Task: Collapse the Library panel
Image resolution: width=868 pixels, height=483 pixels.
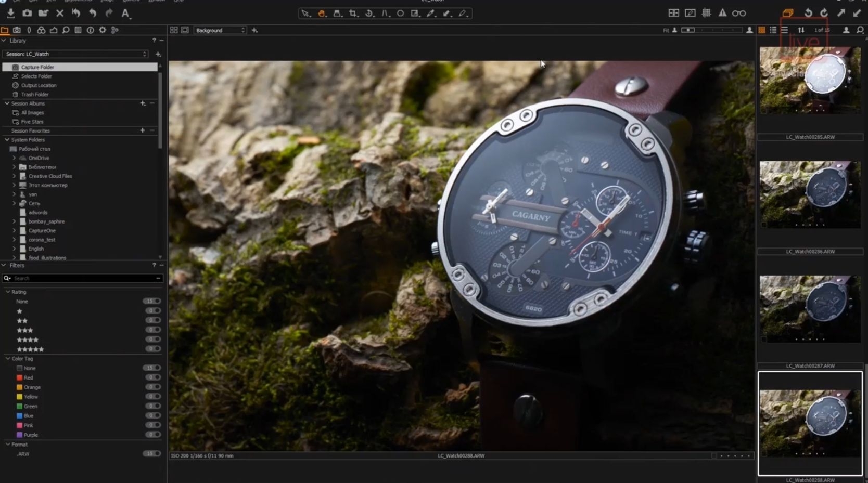Action: click(4, 41)
